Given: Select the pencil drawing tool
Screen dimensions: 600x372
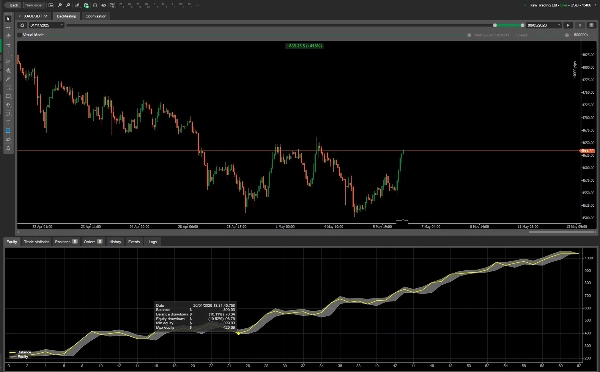Looking at the screenshot, I should [x=8, y=79].
